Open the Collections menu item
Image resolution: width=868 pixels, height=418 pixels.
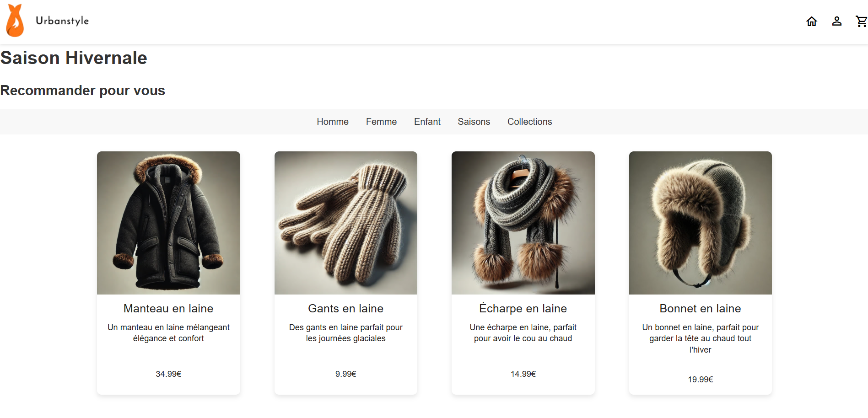click(530, 122)
